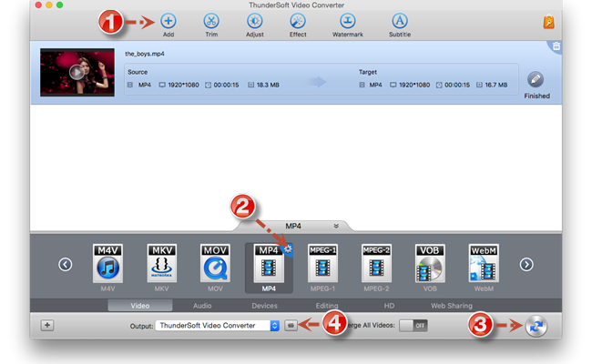Image resolution: width=592 pixels, height=364 pixels.
Task: Click the plus button at bottom left
Action: [x=47, y=325]
